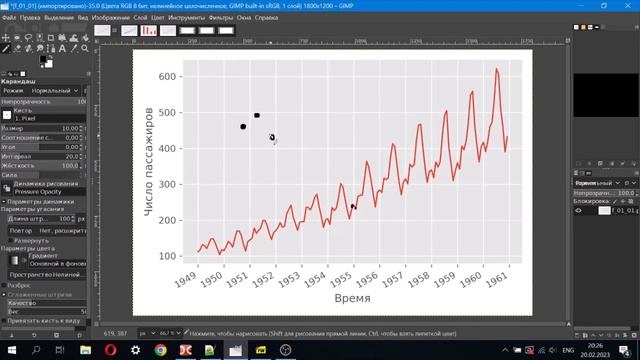Select the Bucket Fill tool

(x=85, y=38)
